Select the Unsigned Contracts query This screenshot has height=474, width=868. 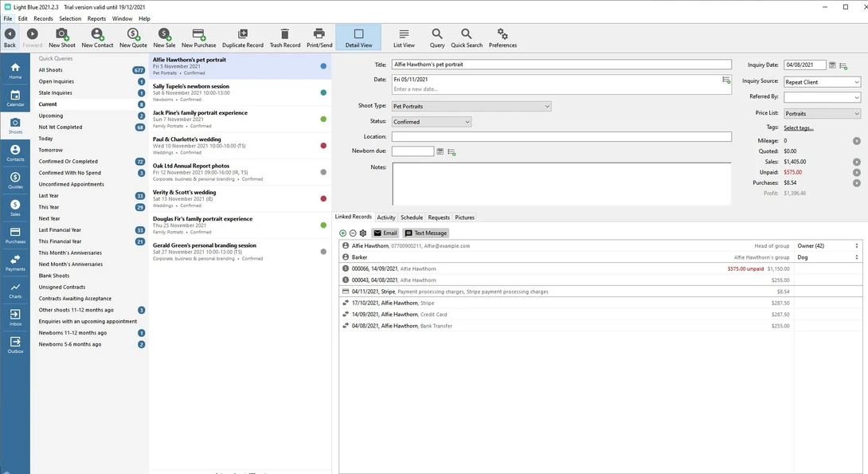92,288
